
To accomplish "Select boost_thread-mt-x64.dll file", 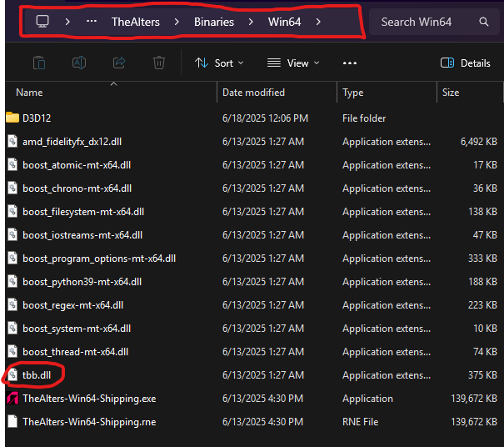I will (x=75, y=352).
